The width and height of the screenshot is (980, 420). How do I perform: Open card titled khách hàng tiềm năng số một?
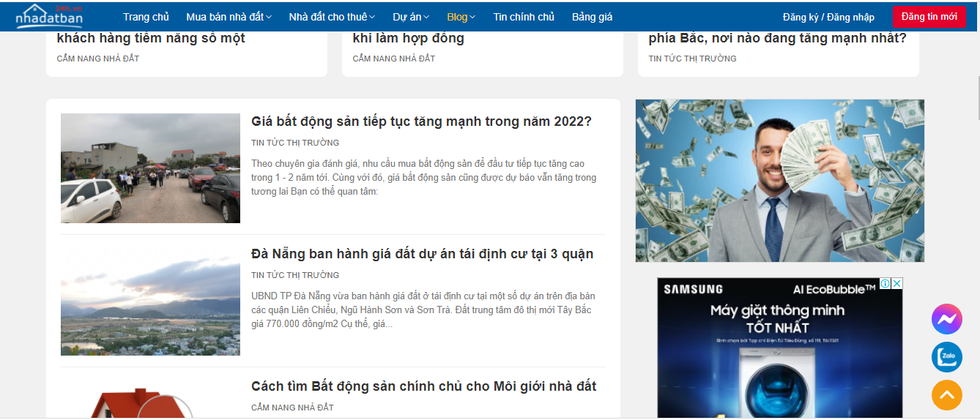tap(151, 38)
